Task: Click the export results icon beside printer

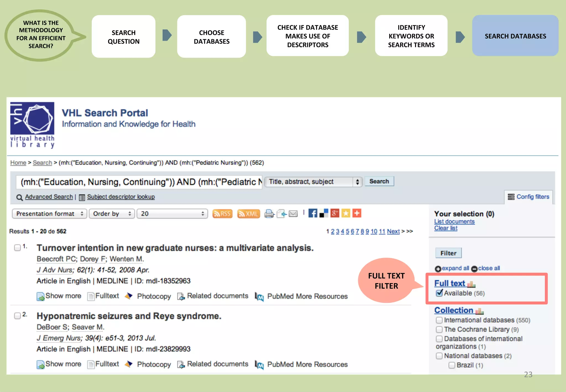Action: (282, 214)
